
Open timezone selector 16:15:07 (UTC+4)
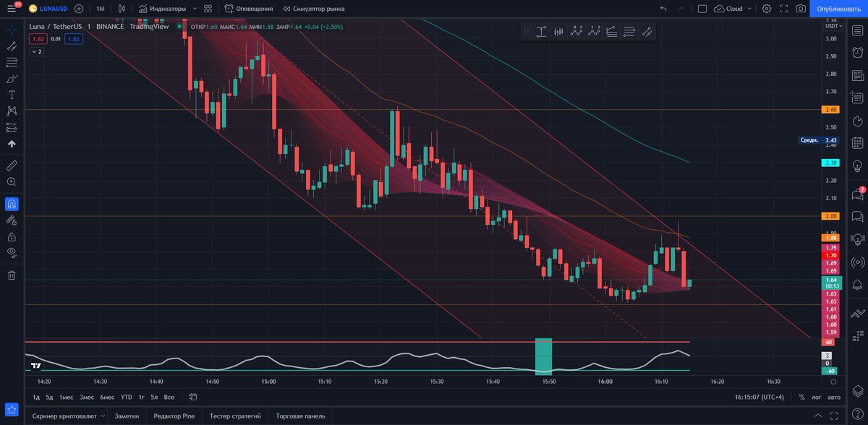point(759,397)
